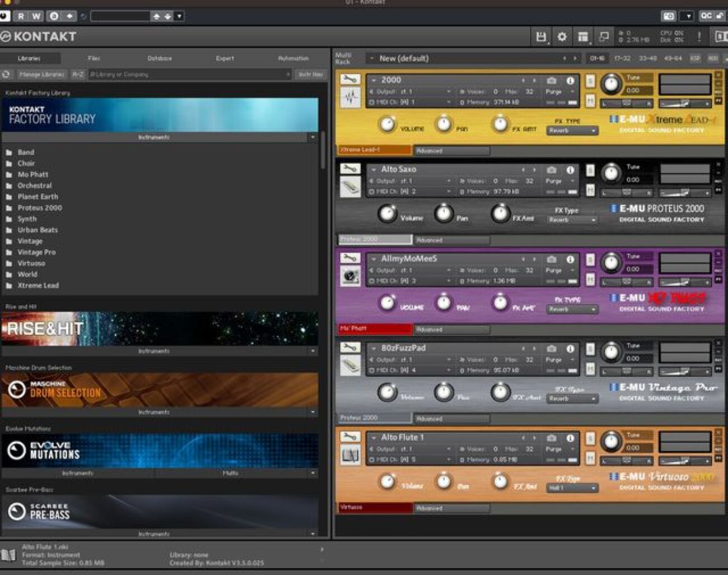Click the snapshot camera icon in top host bar

pos(669,16)
